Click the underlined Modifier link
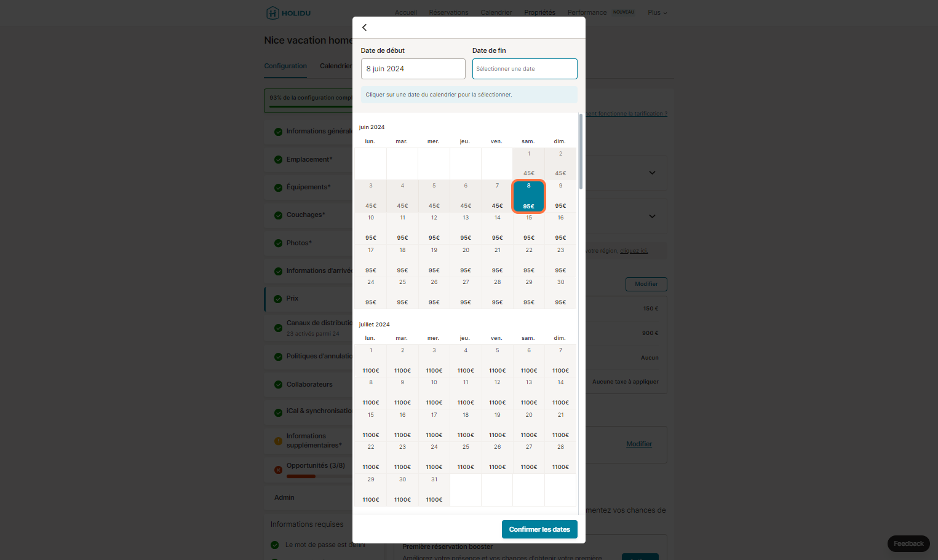 point(639,444)
